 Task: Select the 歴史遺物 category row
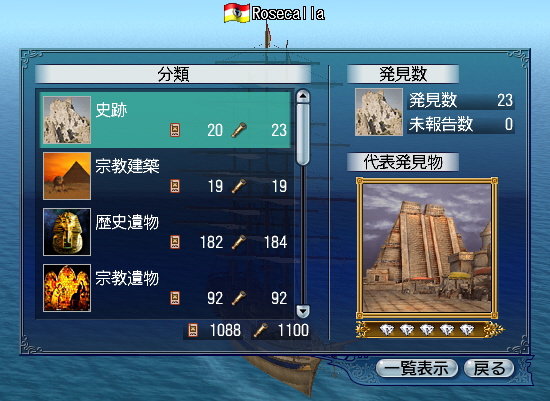tap(165, 232)
